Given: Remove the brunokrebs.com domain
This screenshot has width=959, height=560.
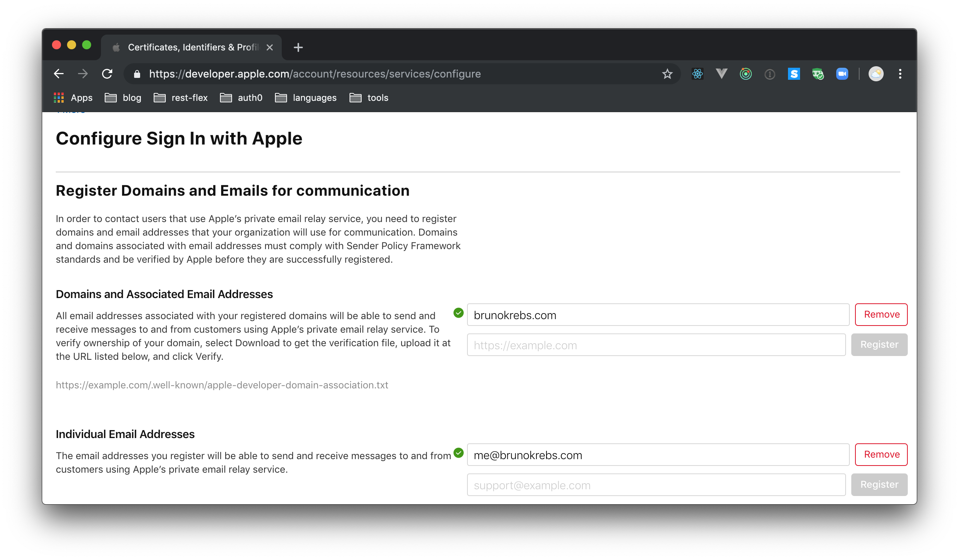Looking at the screenshot, I should [x=881, y=314].
